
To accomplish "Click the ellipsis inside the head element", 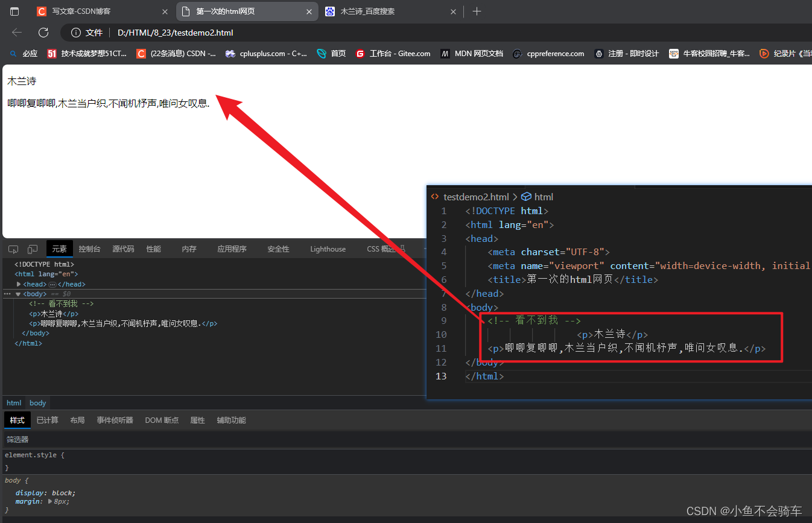I will click(52, 284).
